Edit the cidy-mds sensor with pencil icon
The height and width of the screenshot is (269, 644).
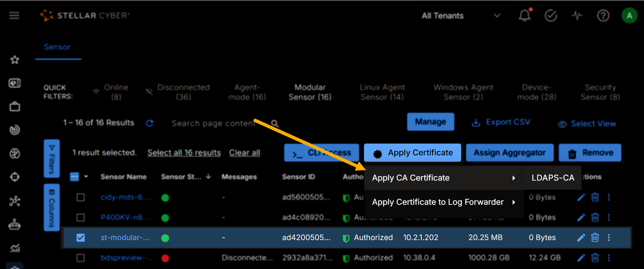click(x=581, y=197)
